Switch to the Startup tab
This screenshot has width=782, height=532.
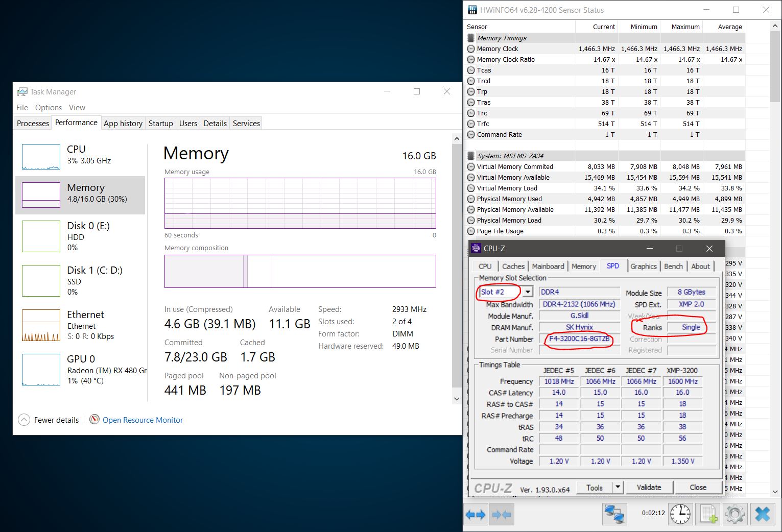(160, 124)
